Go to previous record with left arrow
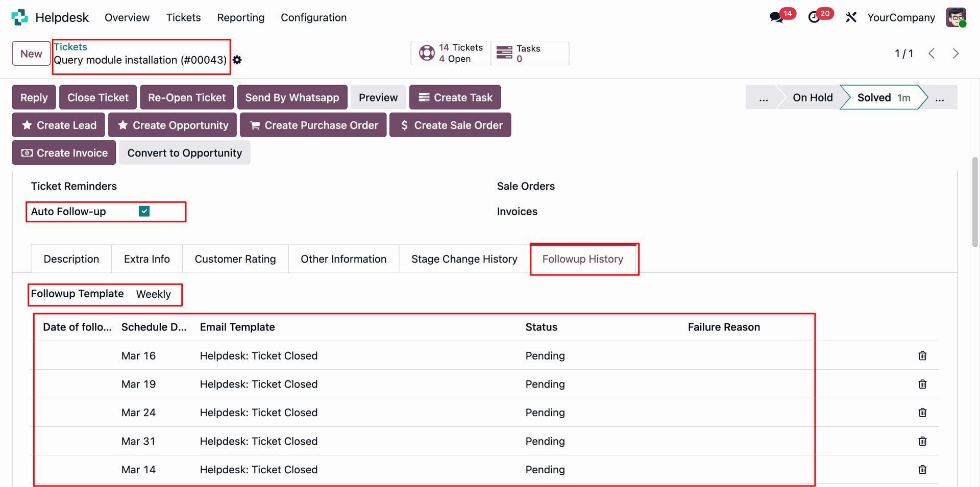 click(932, 54)
